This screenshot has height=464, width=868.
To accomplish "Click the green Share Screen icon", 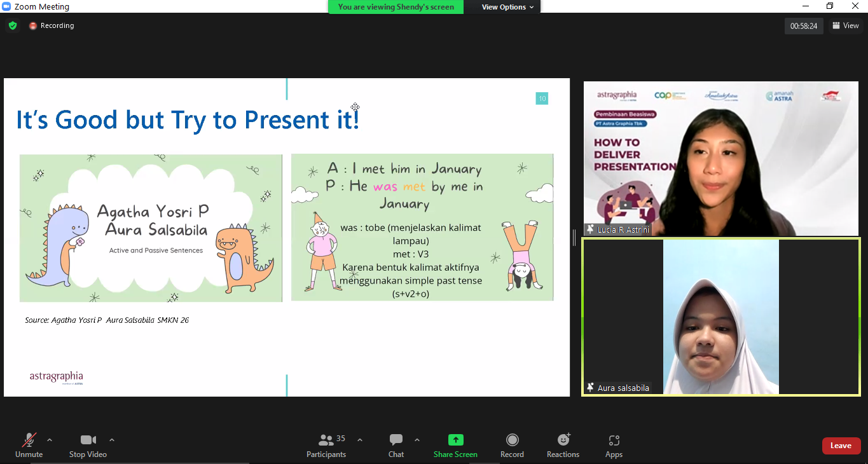I will pos(455,440).
